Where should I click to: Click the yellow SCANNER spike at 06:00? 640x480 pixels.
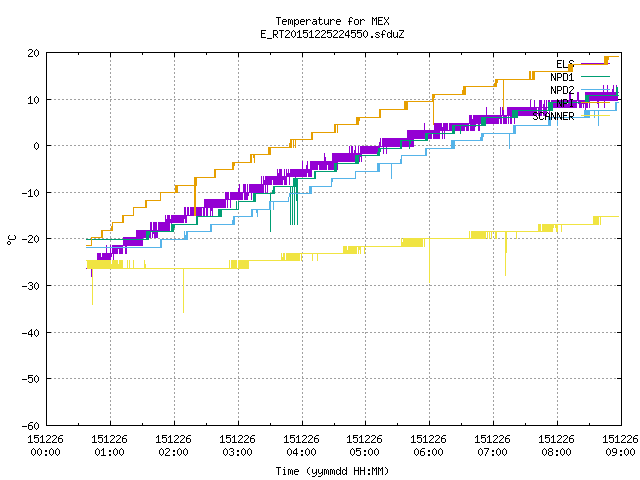click(x=429, y=260)
